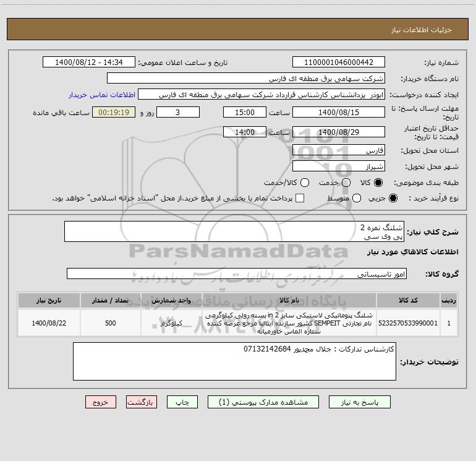
Task: Open اطلاعات تماس خریدار link
Action: point(102,95)
